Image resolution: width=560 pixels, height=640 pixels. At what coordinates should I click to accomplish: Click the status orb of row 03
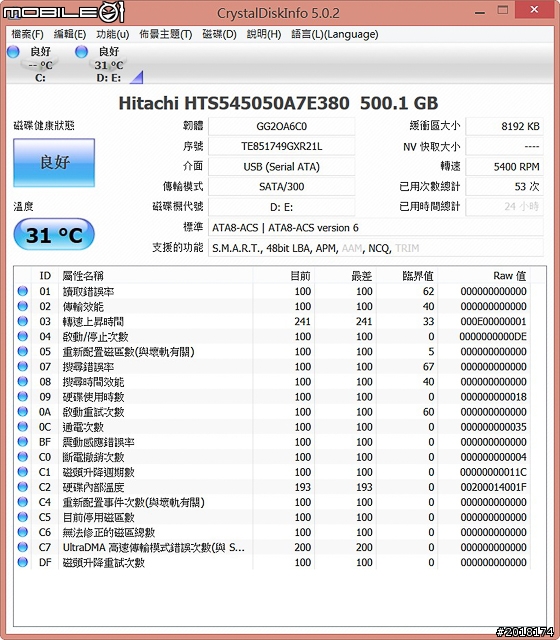(x=22, y=321)
